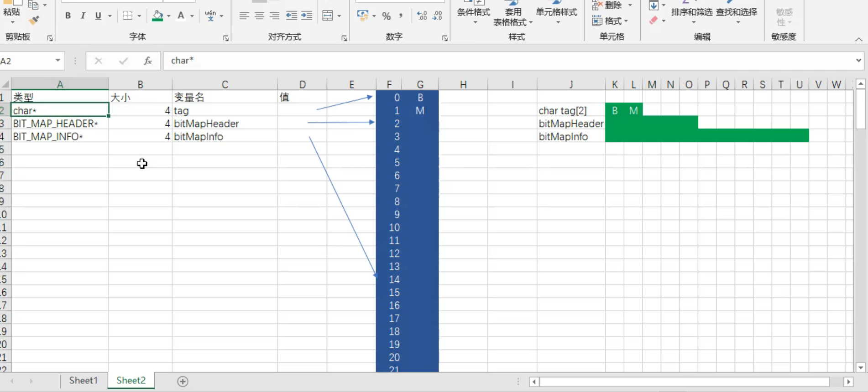Image resolution: width=868 pixels, height=392 pixels.
Task: Toggle italic formatting
Action: (83, 16)
